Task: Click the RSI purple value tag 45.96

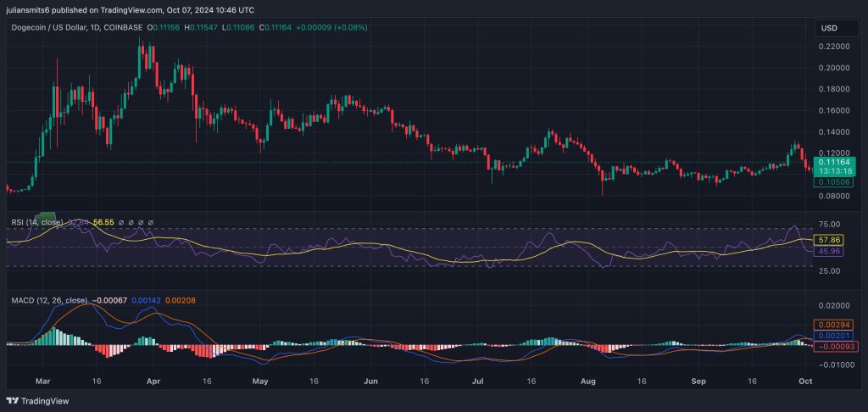Action: pos(827,252)
